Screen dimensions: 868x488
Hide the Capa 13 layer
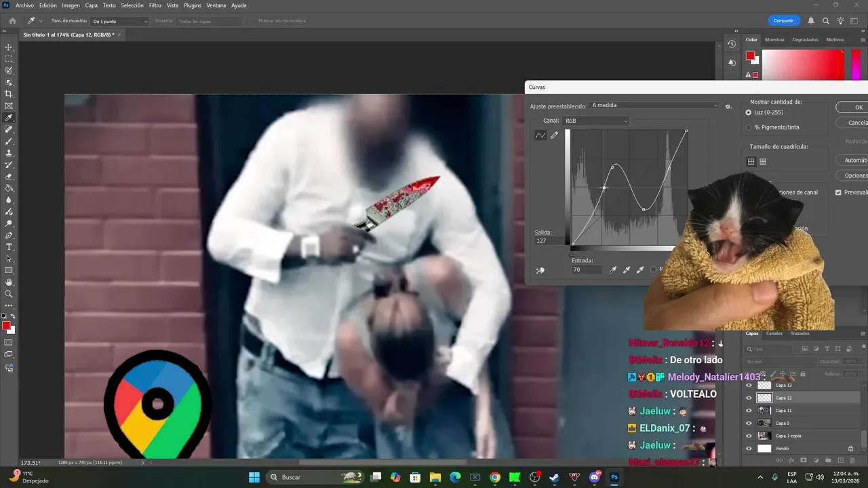(749, 385)
